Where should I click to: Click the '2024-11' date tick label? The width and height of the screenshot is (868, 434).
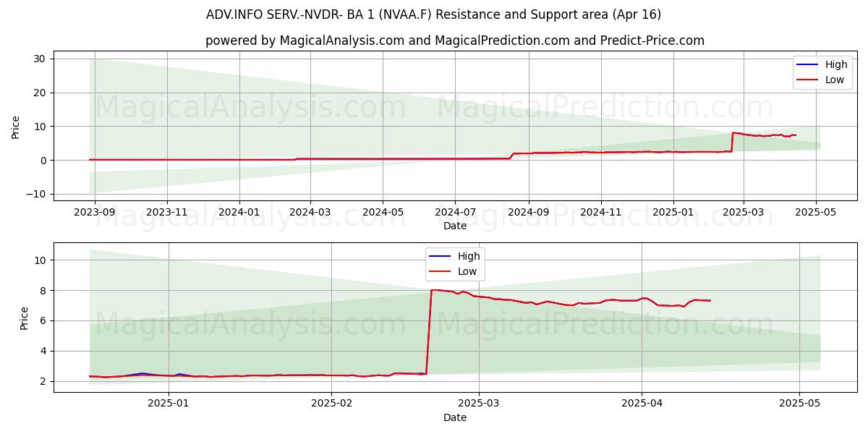coord(600,212)
